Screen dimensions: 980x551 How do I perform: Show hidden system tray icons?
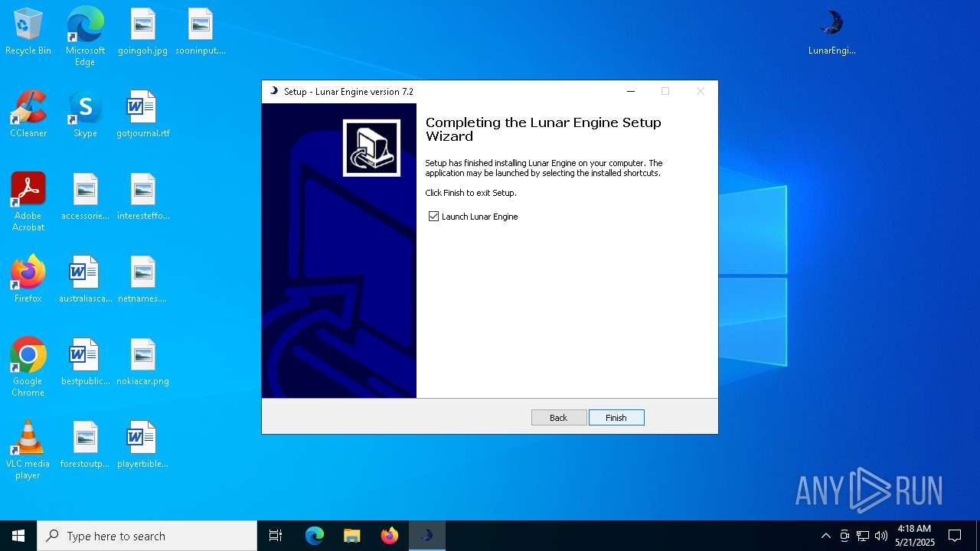(x=825, y=536)
